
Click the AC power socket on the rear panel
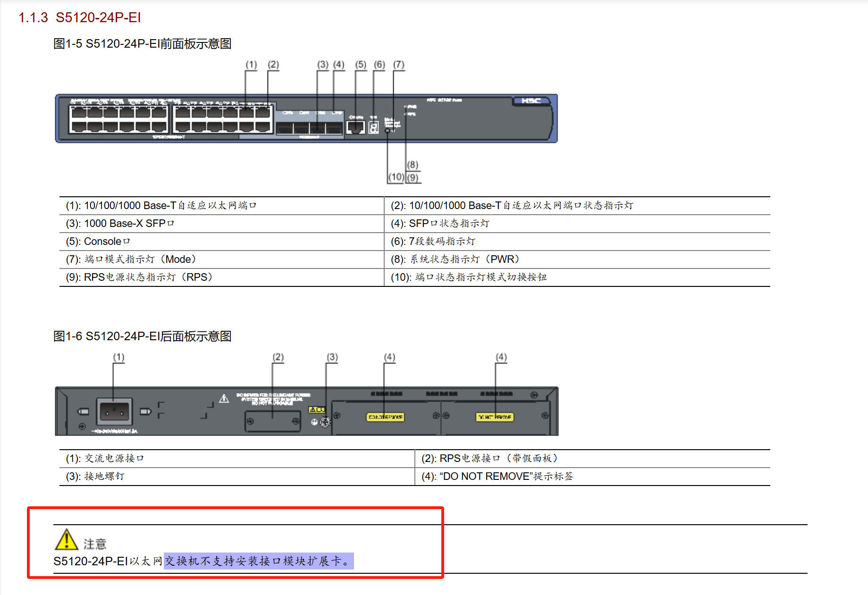pyautogui.click(x=114, y=411)
